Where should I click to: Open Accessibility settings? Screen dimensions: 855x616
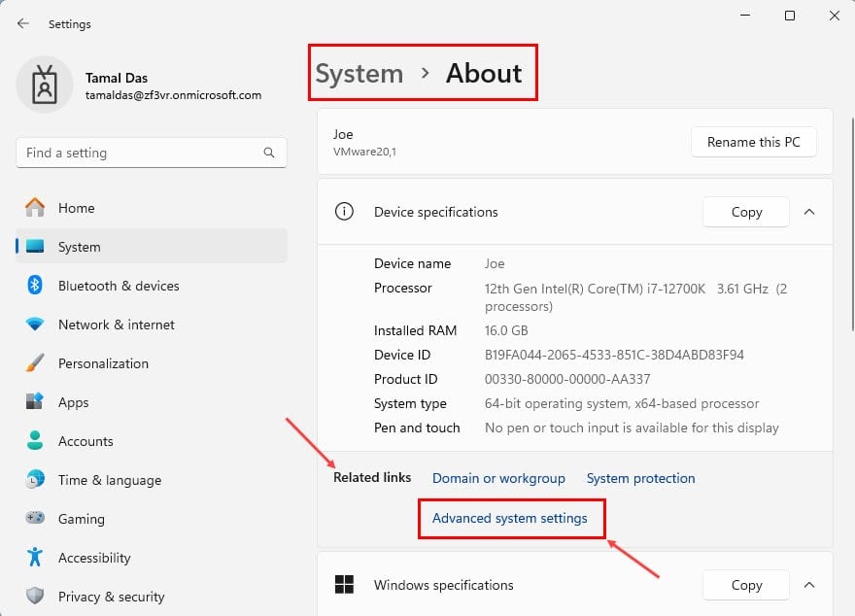coord(151,558)
